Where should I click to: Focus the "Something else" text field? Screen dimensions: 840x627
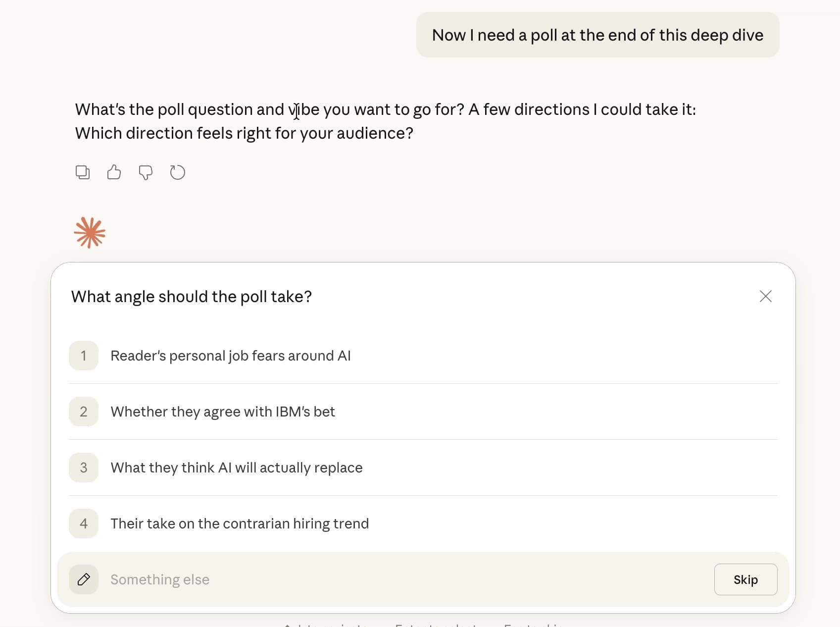396,579
